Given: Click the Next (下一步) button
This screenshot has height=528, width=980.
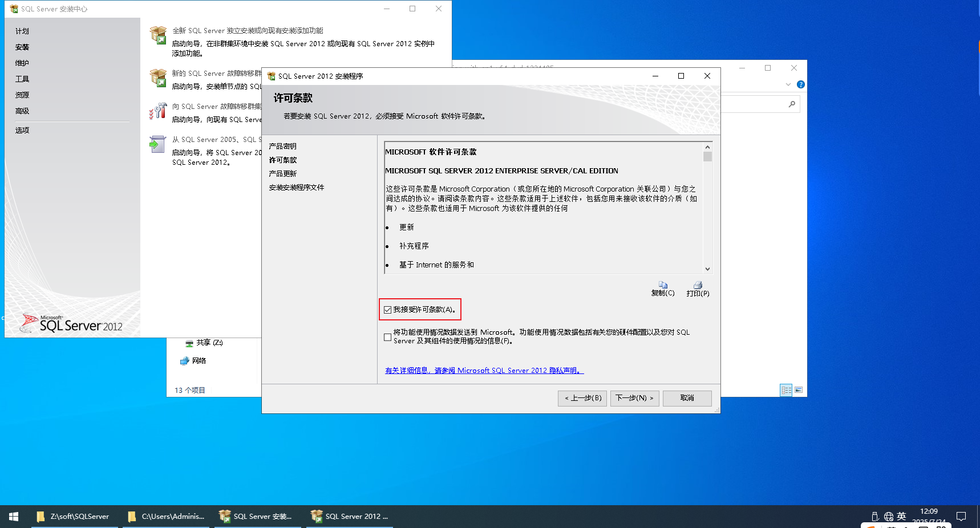Looking at the screenshot, I should click(x=635, y=398).
